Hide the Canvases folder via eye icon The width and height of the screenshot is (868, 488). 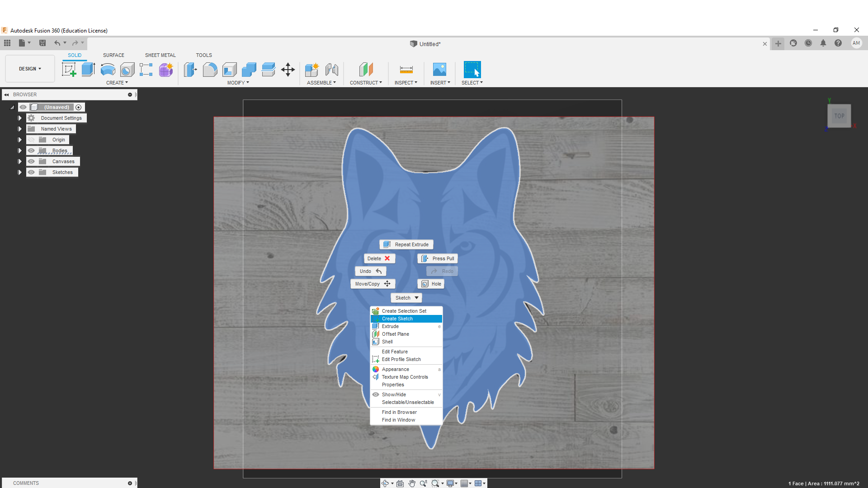(31, 161)
